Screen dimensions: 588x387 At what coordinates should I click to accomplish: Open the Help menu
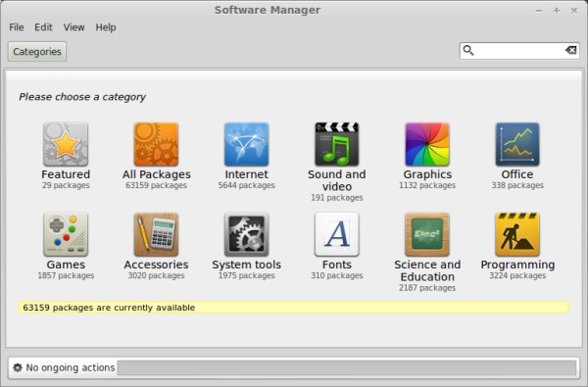pos(106,27)
